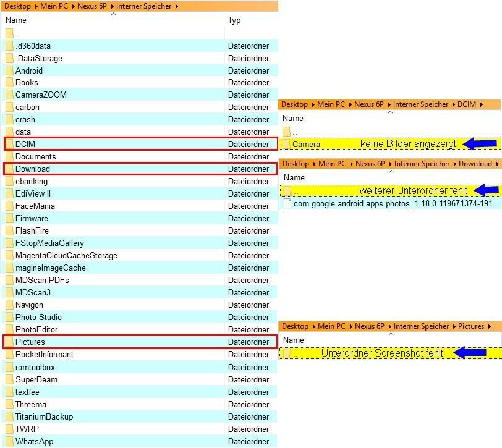Expand arrow after Desktop in DCIM window breadcrumb
The width and height of the screenshot is (502, 448).
(313, 104)
